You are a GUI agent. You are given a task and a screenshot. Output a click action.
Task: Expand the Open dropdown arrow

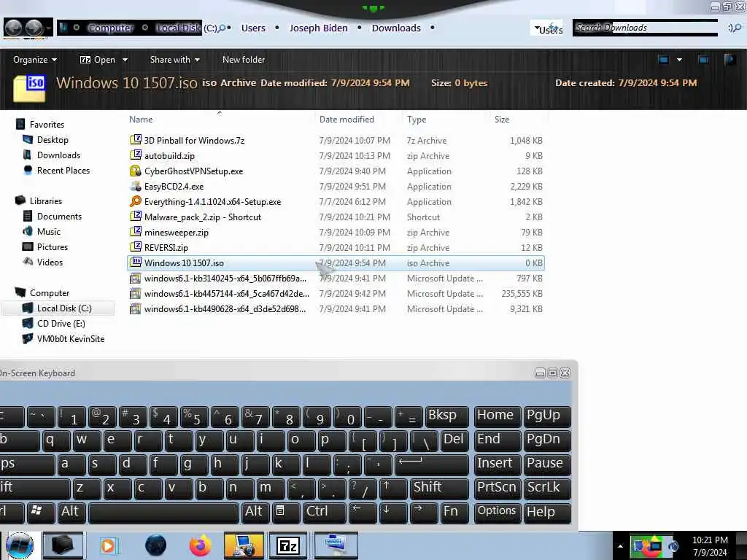pos(125,60)
